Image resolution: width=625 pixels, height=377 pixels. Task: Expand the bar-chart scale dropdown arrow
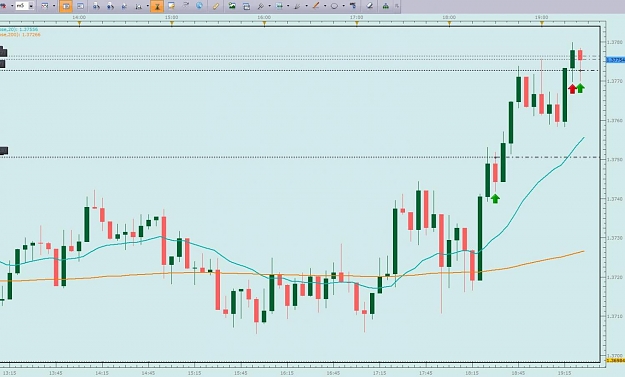(147, 6)
